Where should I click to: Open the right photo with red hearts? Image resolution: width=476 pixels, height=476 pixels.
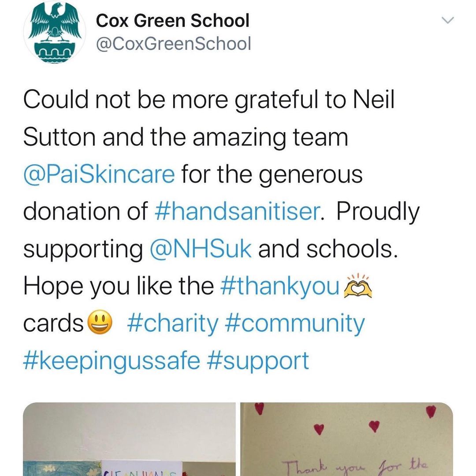tap(347, 439)
